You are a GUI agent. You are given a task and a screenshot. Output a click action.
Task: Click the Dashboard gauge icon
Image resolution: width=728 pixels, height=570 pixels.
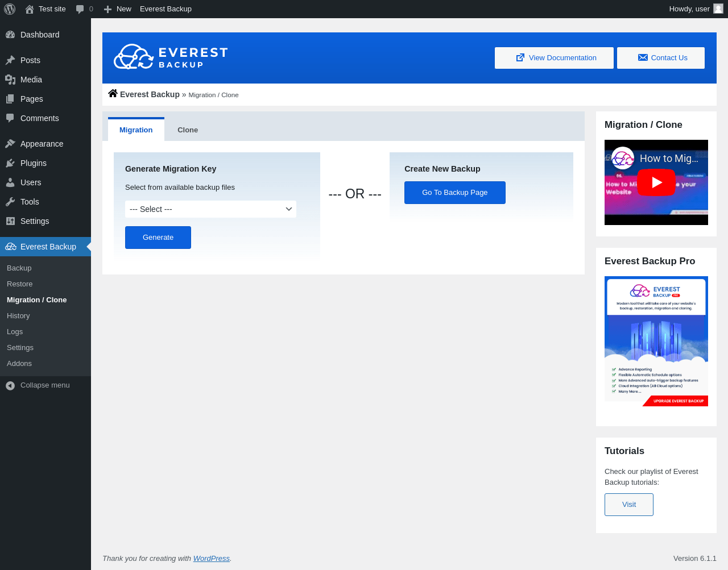[x=10, y=35]
